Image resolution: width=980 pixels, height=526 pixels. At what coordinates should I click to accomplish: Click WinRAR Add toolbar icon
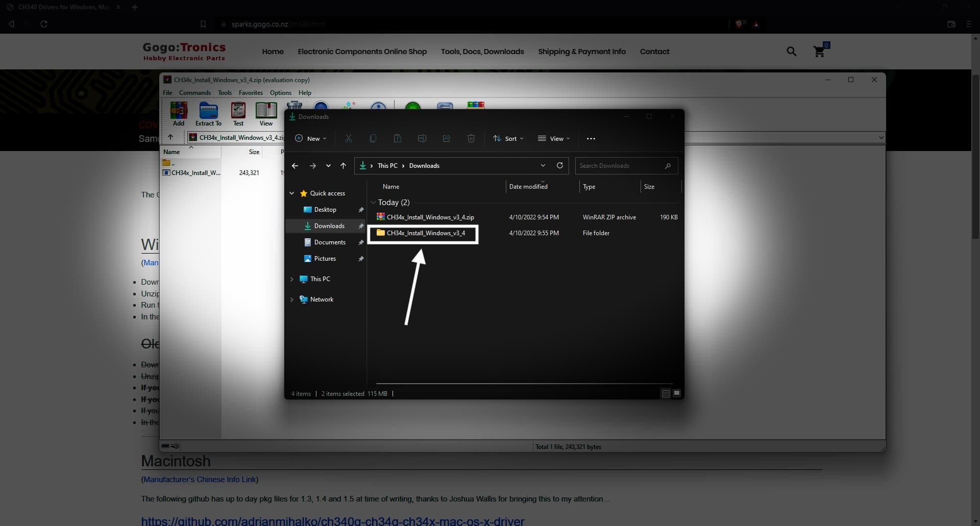point(179,114)
